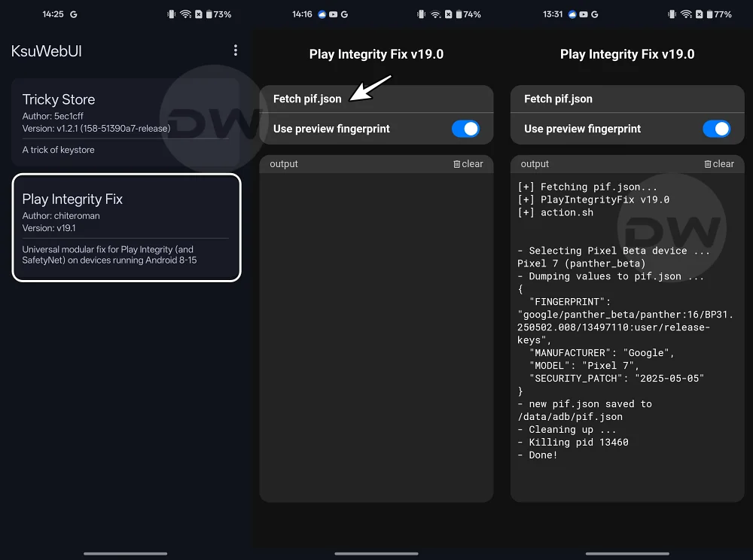Tap the bottom navigation handle bar
The width and height of the screenshot is (753, 560).
(125, 553)
